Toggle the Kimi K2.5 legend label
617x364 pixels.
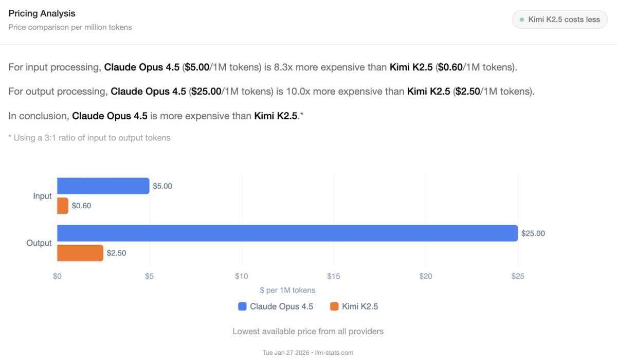coord(360,306)
